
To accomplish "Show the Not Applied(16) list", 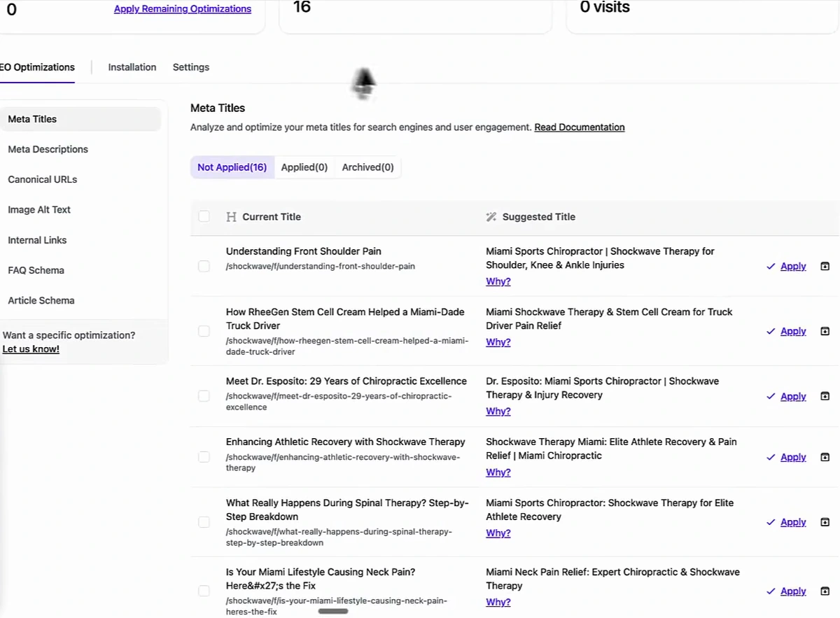I will tap(232, 167).
